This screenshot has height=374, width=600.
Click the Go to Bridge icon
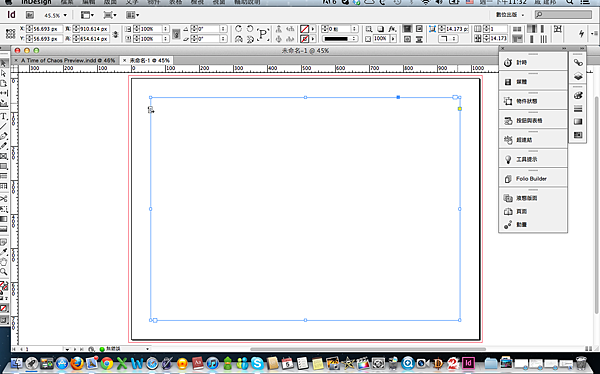click(29, 15)
